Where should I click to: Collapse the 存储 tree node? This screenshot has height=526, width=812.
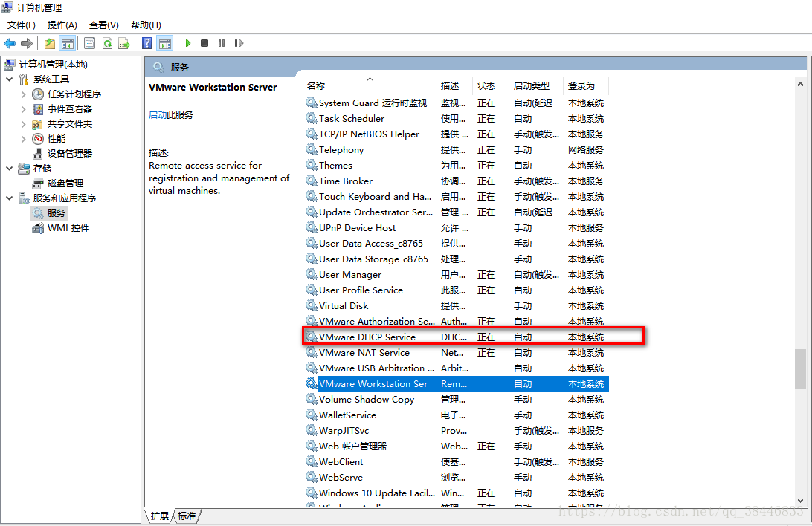pos(10,168)
